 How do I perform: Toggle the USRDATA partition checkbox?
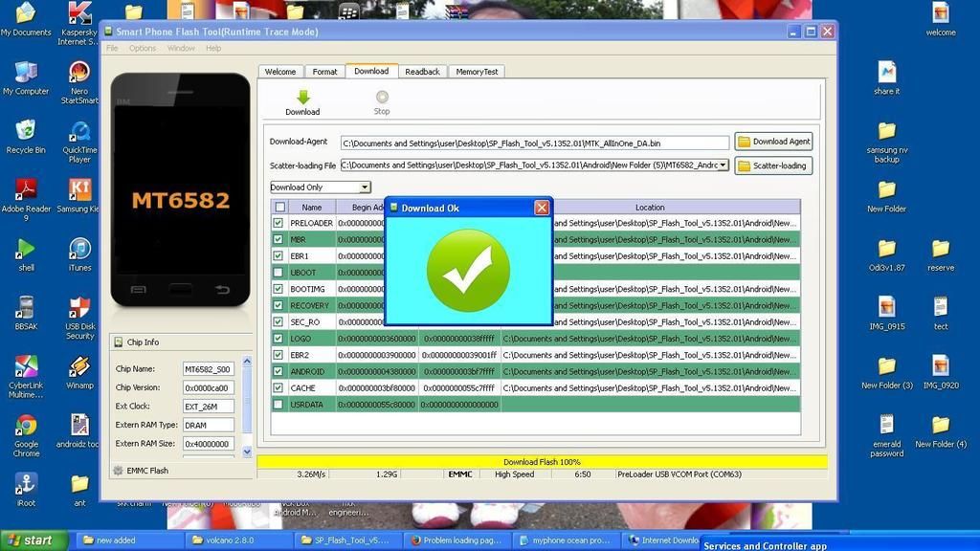(x=278, y=405)
